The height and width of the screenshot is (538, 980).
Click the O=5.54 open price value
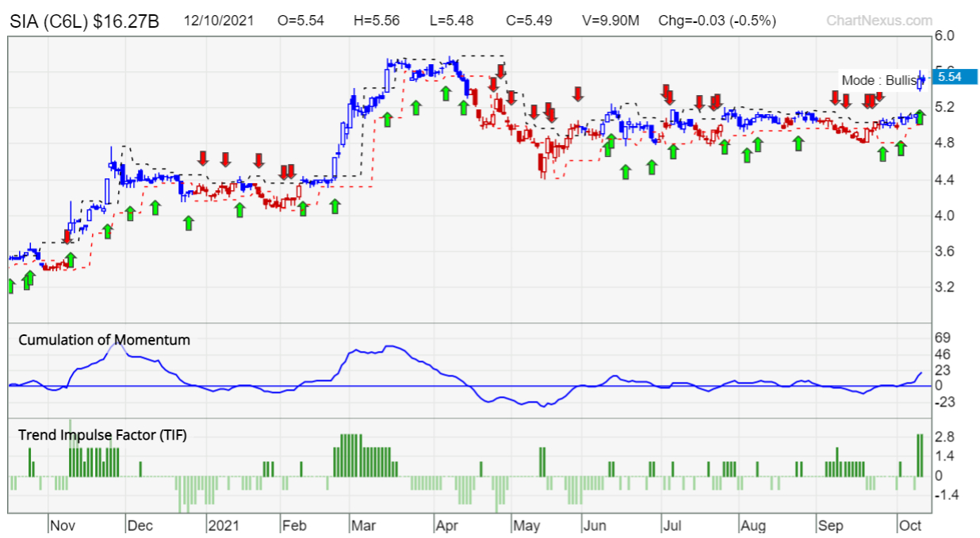pos(302,20)
